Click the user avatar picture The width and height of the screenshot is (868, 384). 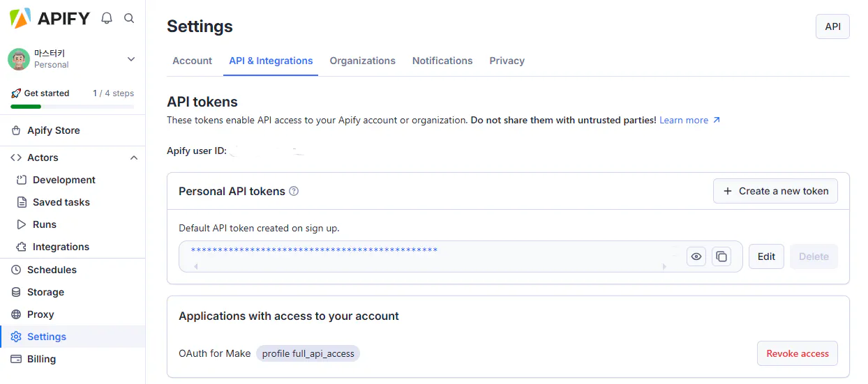19,59
